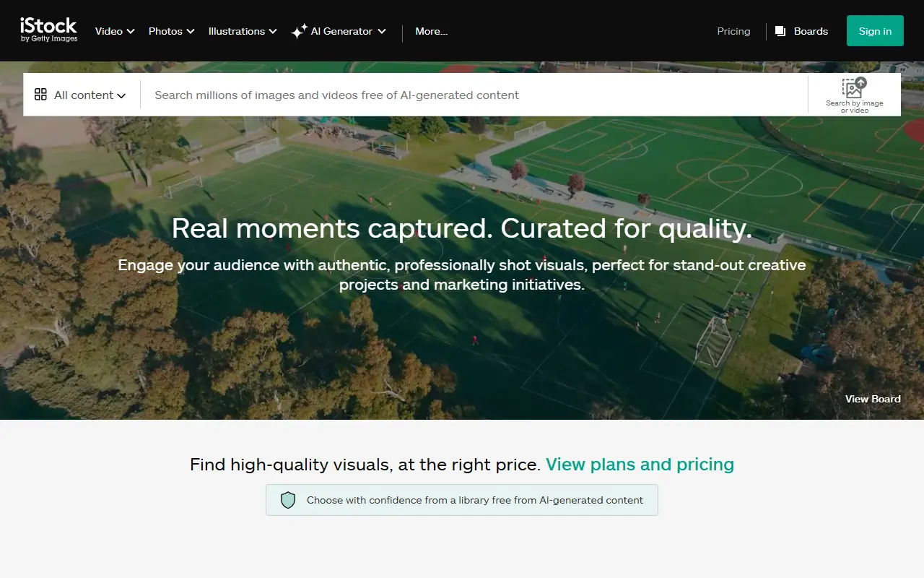Click the Sign in button
This screenshot has height=578, width=924.
pyautogui.click(x=875, y=30)
